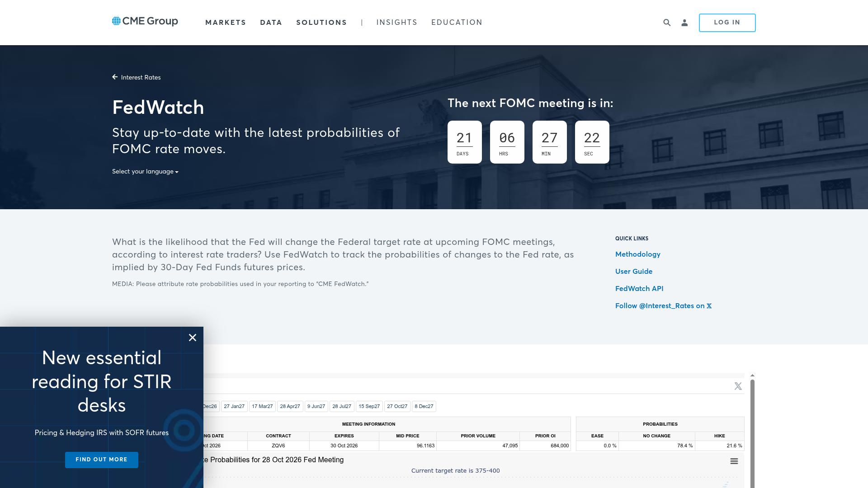Click Current target rate is 375-400 text
The height and width of the screenshot is (488, 868).
pos(456,471)
